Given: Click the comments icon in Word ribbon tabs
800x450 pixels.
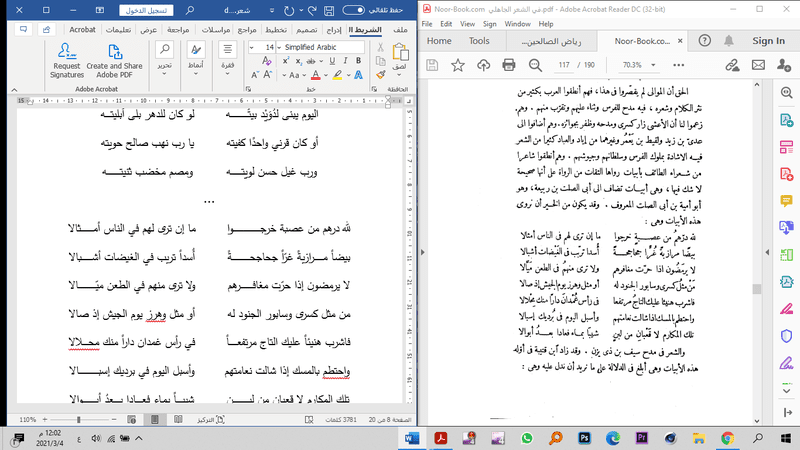Looking at the screenshot, I should pos(23,30).
